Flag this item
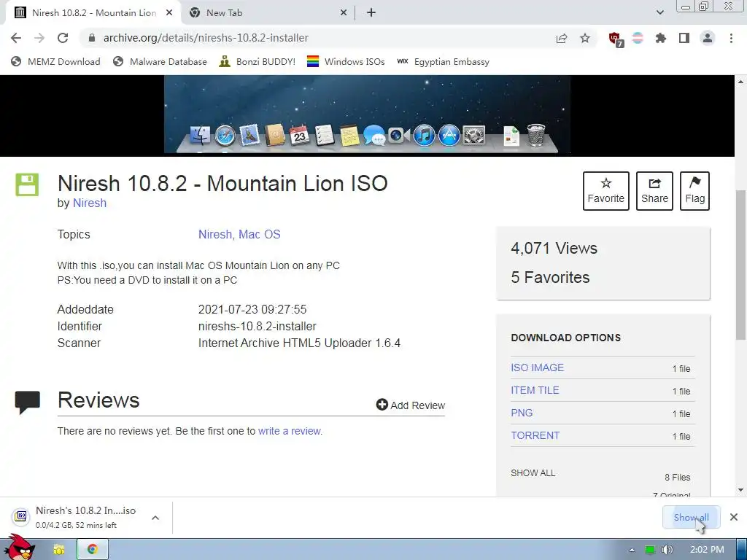747x560 pixels. (x=694, y=191)
